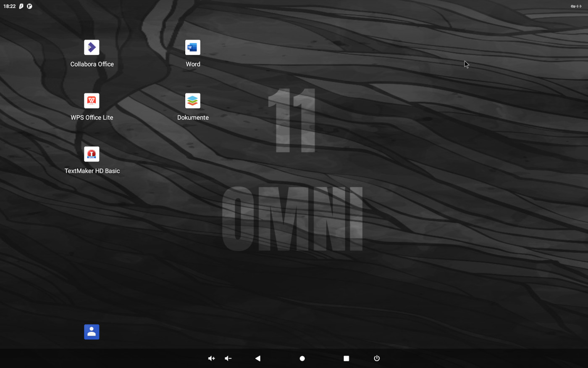This screenshot has height=368, width=588.
Task: Open the WPS Office Lite app
Action: point(92,101)
